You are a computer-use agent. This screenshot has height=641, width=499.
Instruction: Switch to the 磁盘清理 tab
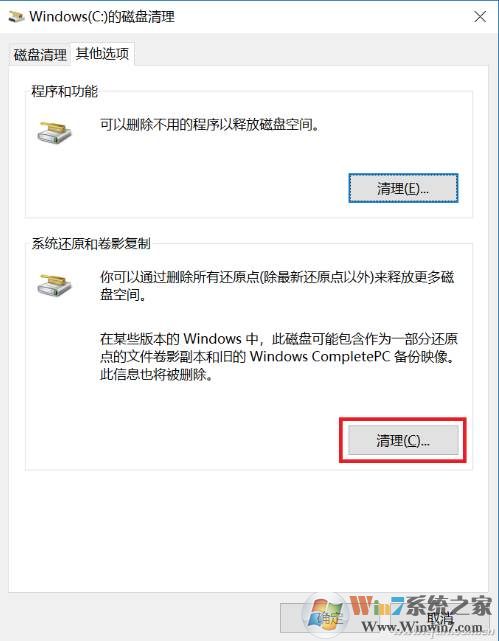[x=40, y=55]
